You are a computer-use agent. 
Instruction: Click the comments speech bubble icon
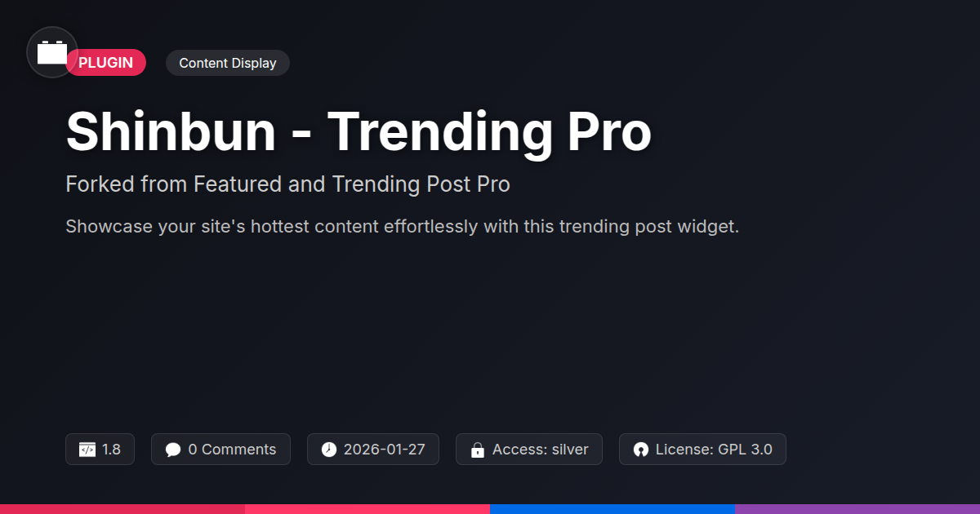click(x=173, y=450)
